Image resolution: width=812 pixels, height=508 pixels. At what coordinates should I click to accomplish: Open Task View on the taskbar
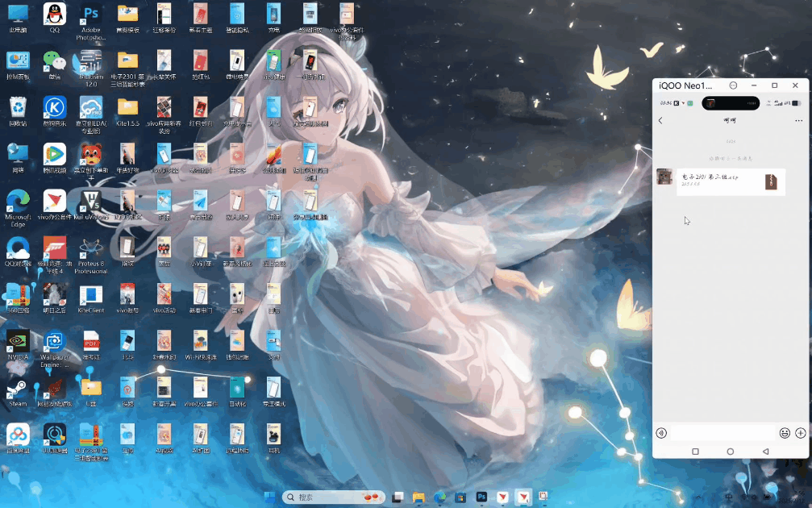click(x=398, y=498)
